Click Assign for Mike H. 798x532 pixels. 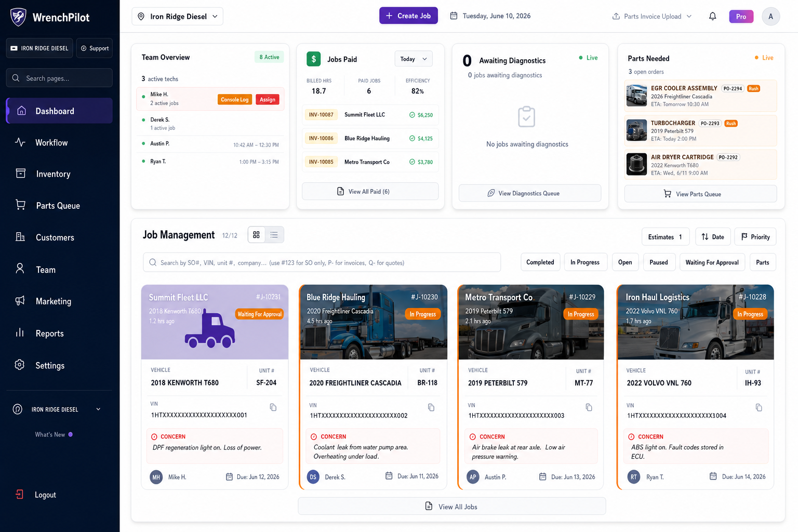point(268,99)
